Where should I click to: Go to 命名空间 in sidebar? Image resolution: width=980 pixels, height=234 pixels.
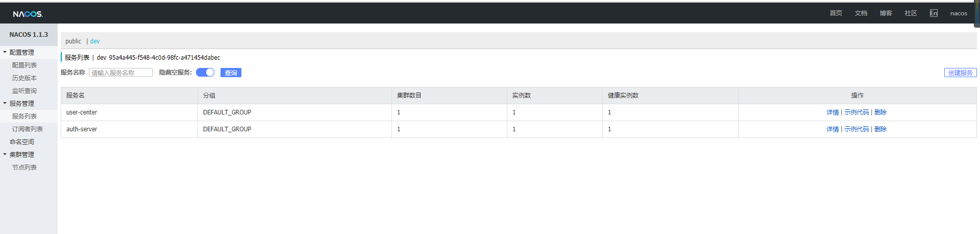click(x=22, y=142)
